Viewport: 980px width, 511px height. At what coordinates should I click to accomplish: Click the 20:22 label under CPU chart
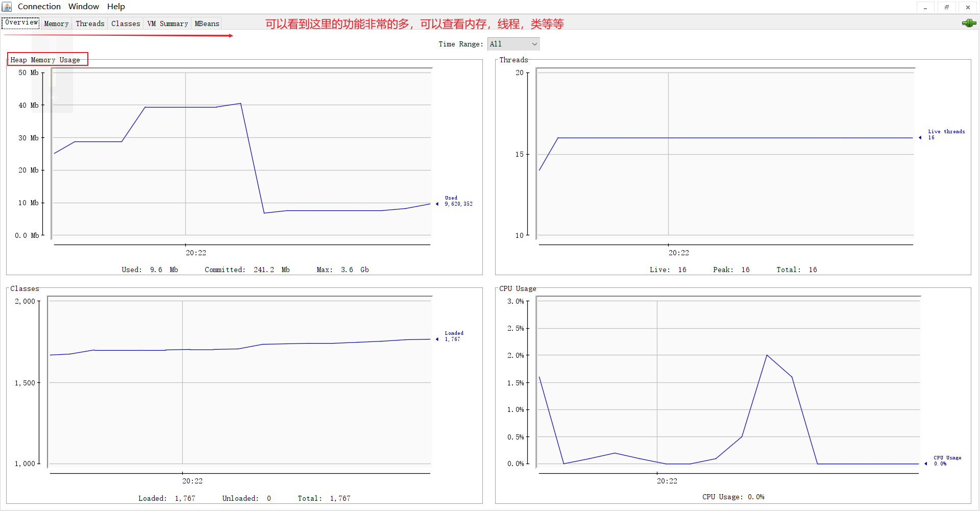coord(667,481)
